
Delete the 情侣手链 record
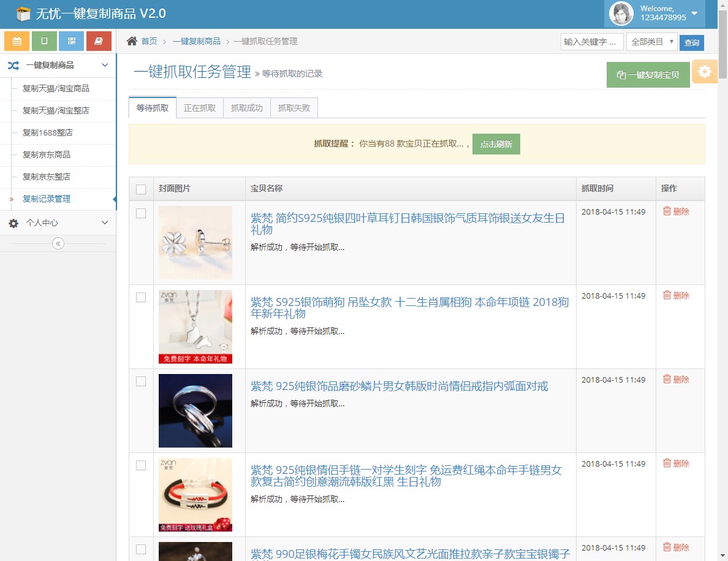(x=676, y=464)
